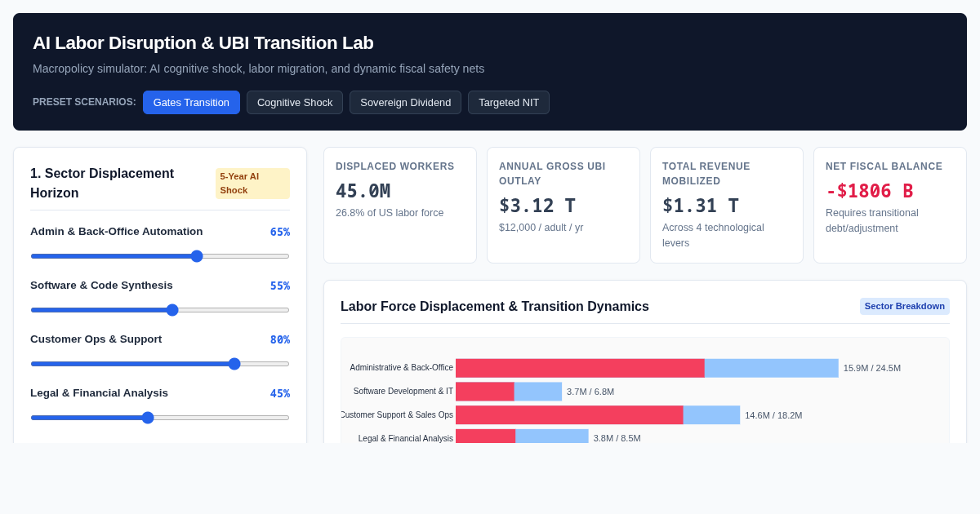The image size is (980, 514).
Task: Choose the Sovereign Dividend scenario
Action: 405,102
